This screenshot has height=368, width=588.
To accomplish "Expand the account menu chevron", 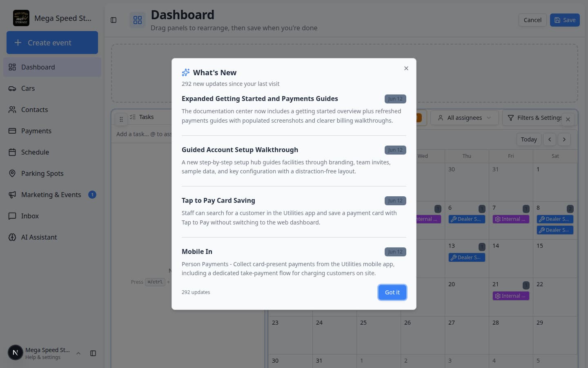I will click(78, 353).
